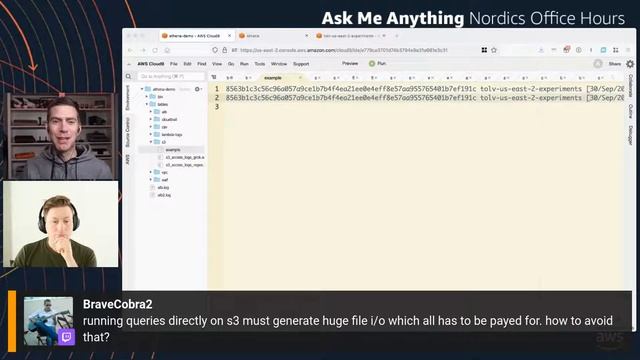Click the grid icon left of bookmark star
640x360 pixels.
[x=484, y=50]
